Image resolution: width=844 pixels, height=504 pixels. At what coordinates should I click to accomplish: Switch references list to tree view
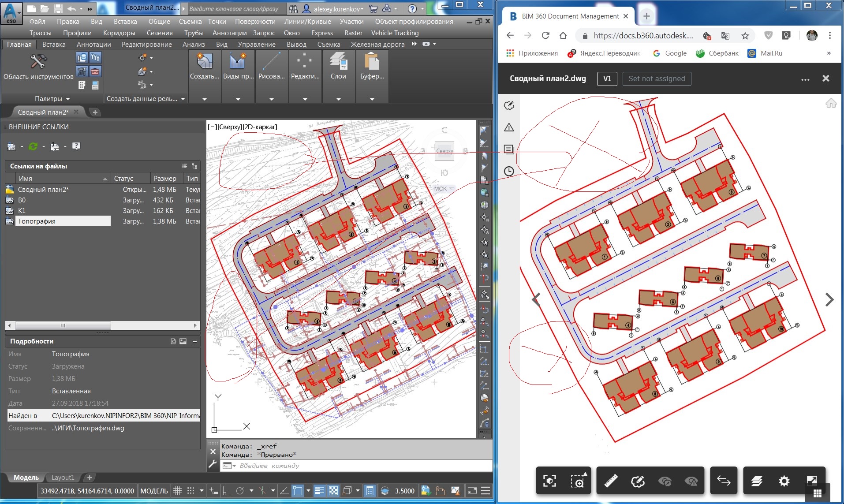[x=194, y=166]
